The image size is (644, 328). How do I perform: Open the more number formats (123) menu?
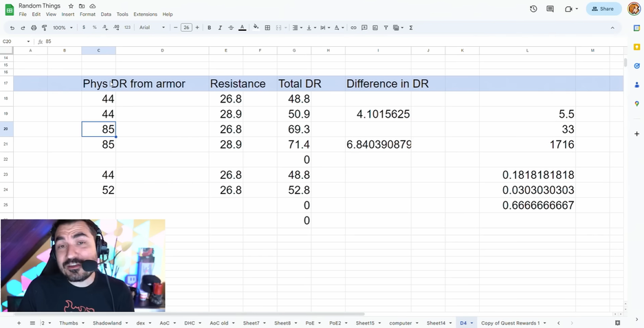(x=127, y=28)
